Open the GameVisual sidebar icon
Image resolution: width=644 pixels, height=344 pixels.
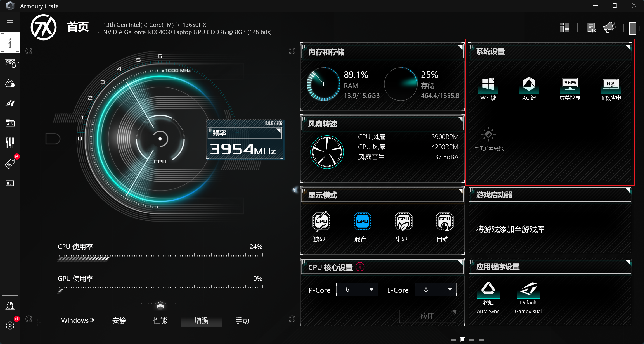pos(10,103)
